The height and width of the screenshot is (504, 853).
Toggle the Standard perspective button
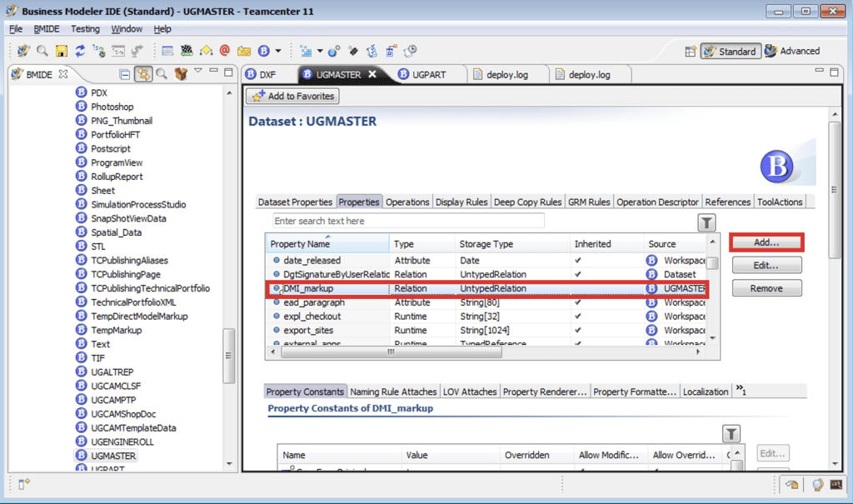[x=731, y=50]
